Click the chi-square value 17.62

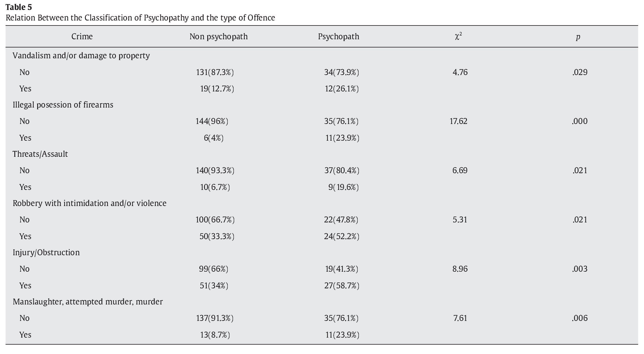(x=458, y=121)
